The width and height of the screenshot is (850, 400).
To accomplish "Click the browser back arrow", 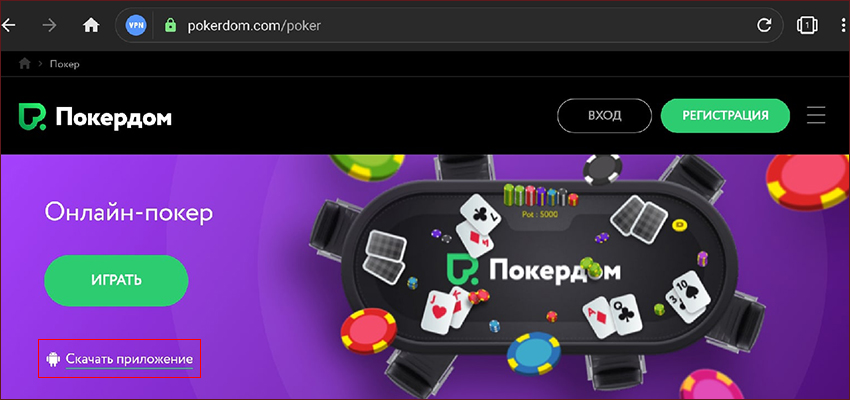I will (9, 25).
